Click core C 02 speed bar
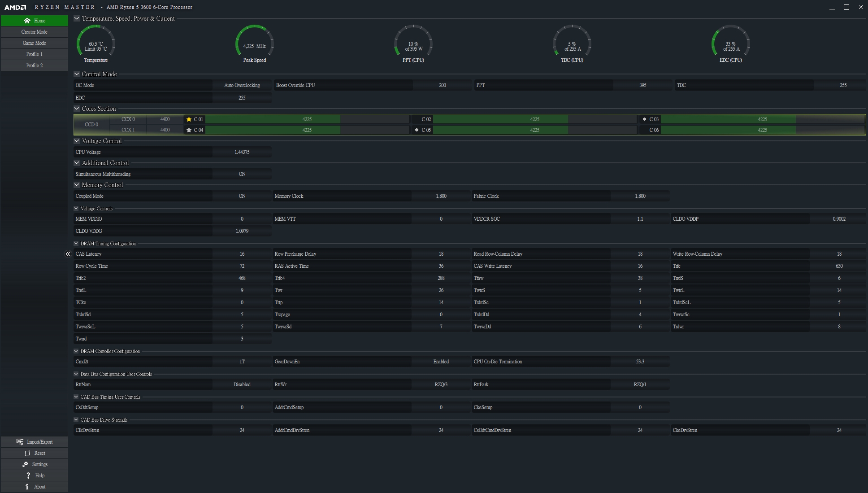The image size is (868, 493). [x=535, y=119]
